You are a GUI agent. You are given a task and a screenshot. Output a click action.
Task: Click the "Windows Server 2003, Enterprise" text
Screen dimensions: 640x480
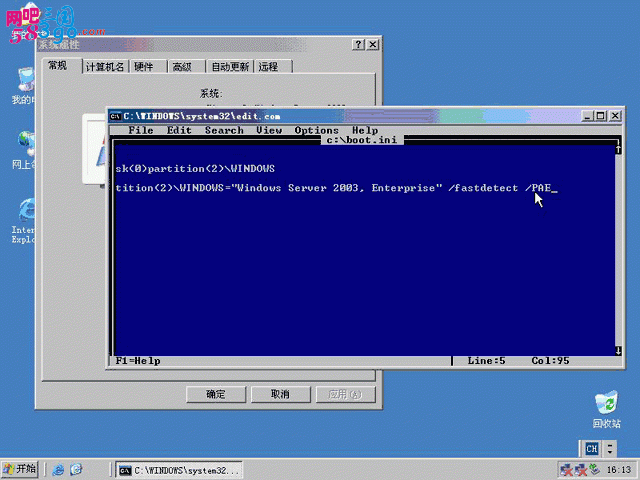[x=337, y=188]
